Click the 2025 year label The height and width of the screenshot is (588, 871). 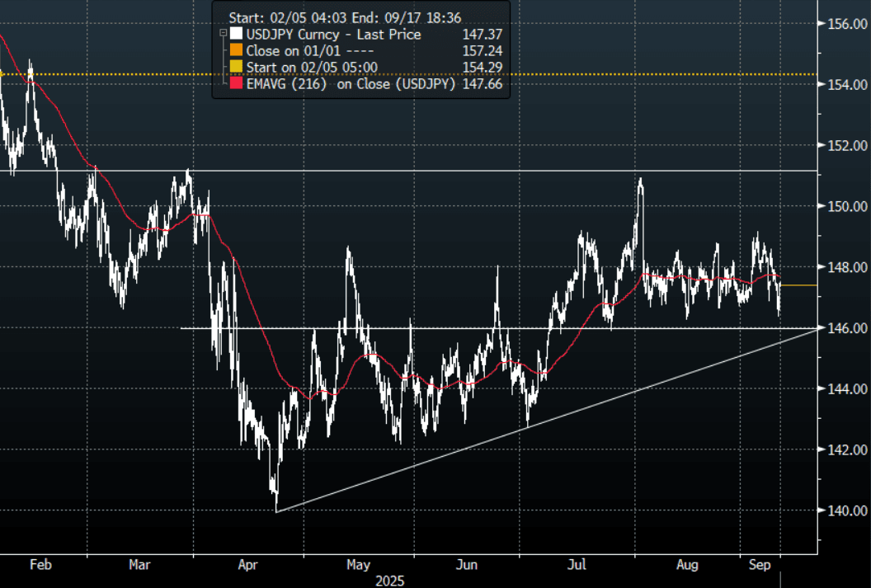pos(389,581)
